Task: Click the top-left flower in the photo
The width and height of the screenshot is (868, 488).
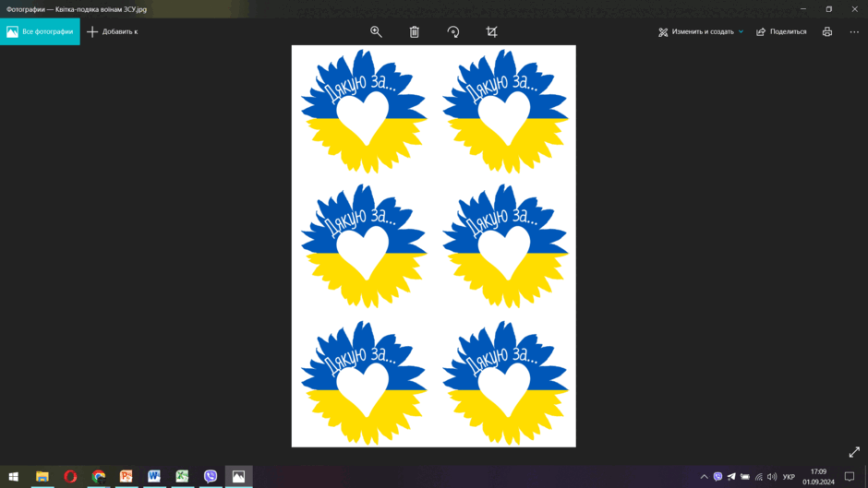Action: (364, 112)
